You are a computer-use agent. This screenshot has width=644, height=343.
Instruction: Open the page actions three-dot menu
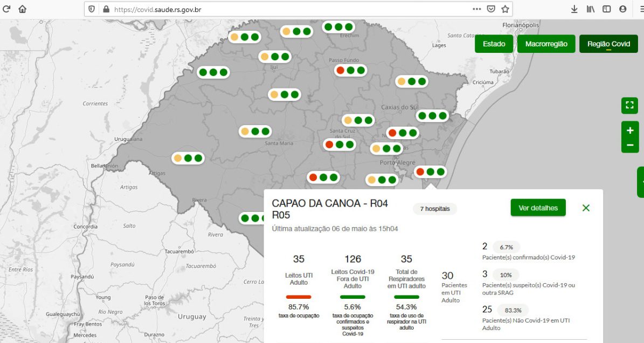(x=477, y=9)
